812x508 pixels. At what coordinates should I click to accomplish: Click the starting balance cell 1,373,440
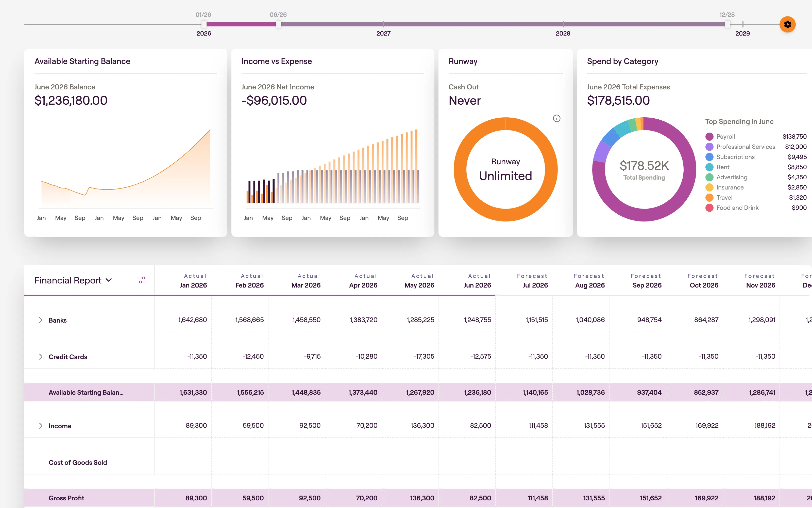pos(363,392)
